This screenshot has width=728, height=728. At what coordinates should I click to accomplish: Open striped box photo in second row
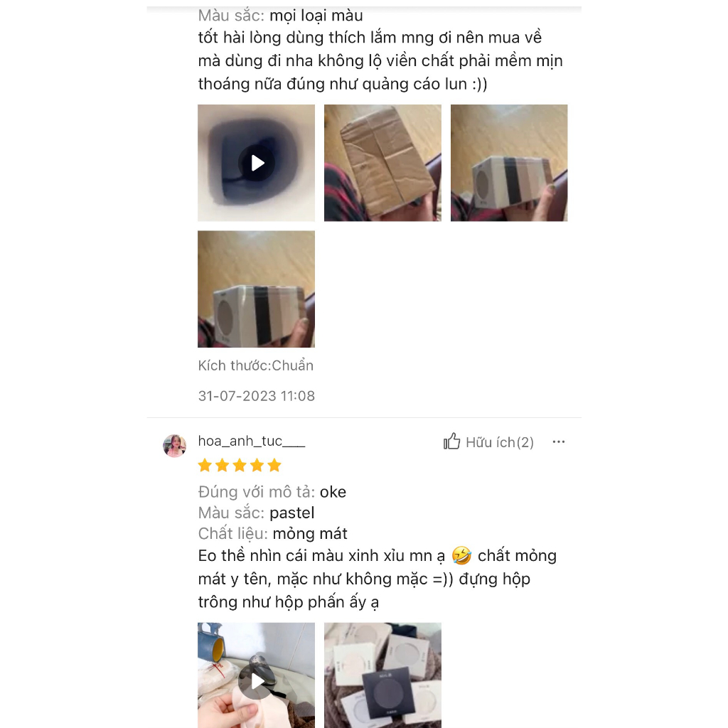[256, 289]
